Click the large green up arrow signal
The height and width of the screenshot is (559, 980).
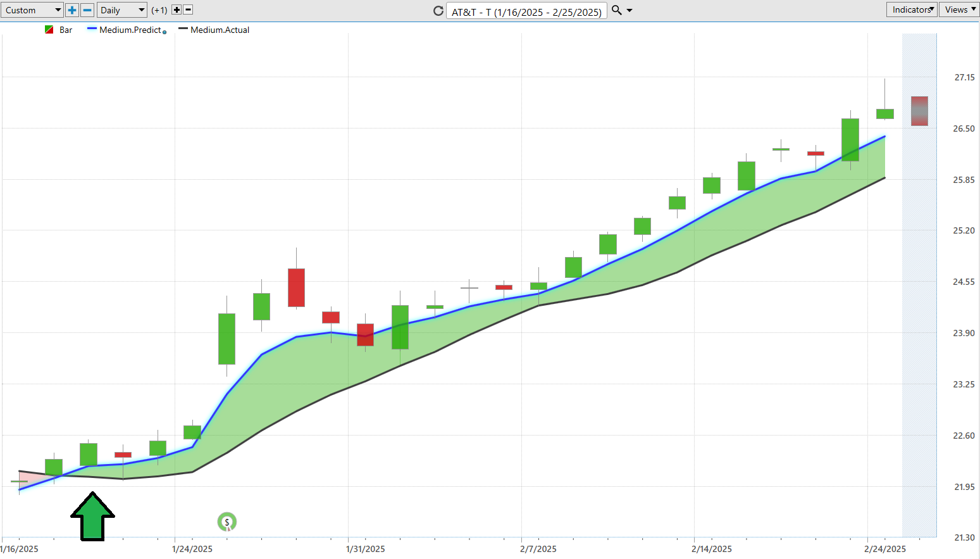pyautogui.click(x=92, y=517)
